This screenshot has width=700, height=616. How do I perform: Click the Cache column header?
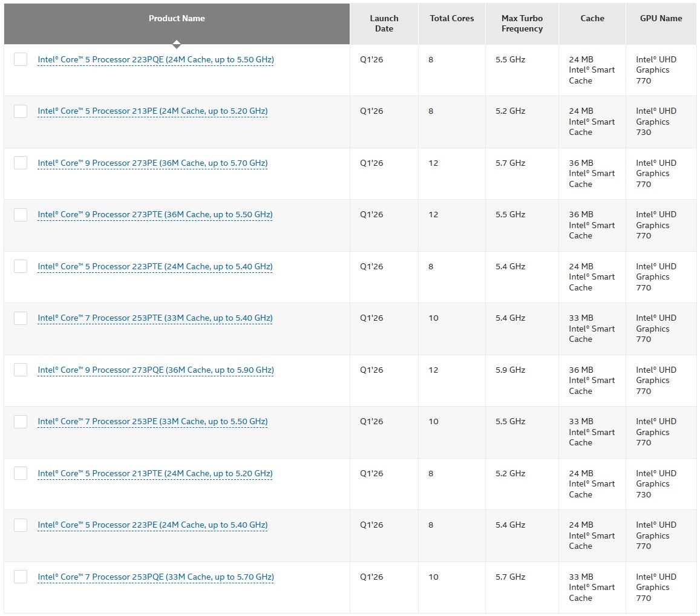592,19
